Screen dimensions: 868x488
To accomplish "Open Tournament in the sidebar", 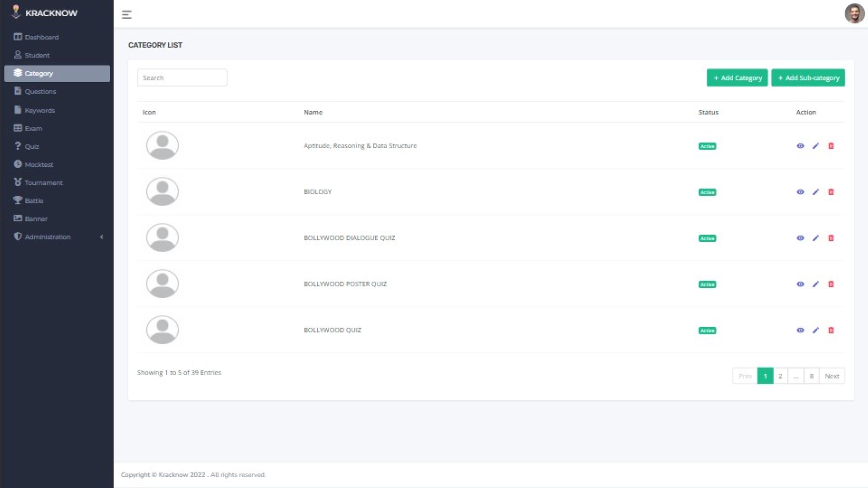I will pyautogui.click(x=43, y=183).
